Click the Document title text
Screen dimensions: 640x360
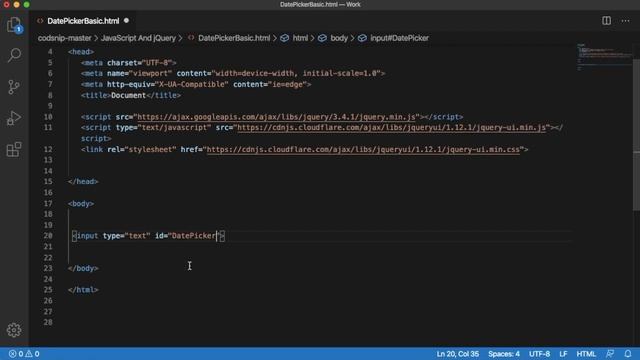click(128, 95)
